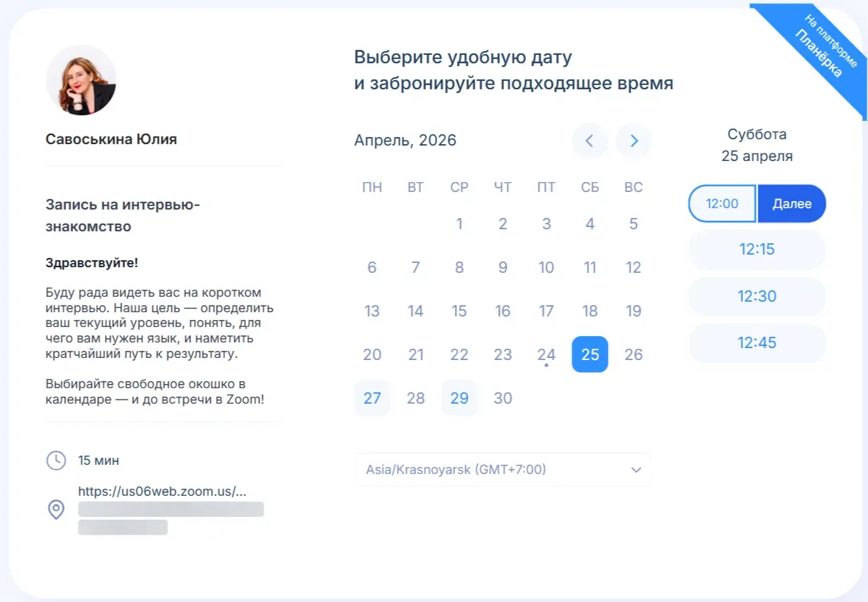Click the previous month arrow

point(590,141)
